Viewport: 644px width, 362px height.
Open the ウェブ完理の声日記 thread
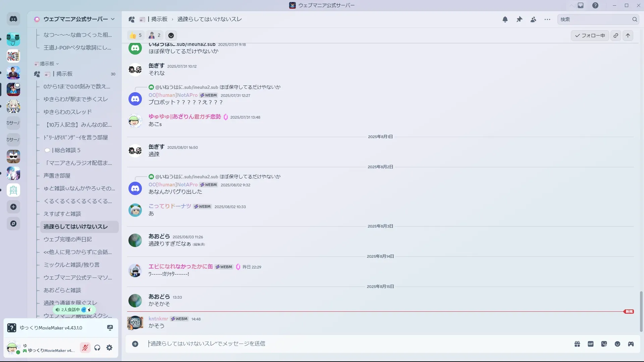pos(68,239)
